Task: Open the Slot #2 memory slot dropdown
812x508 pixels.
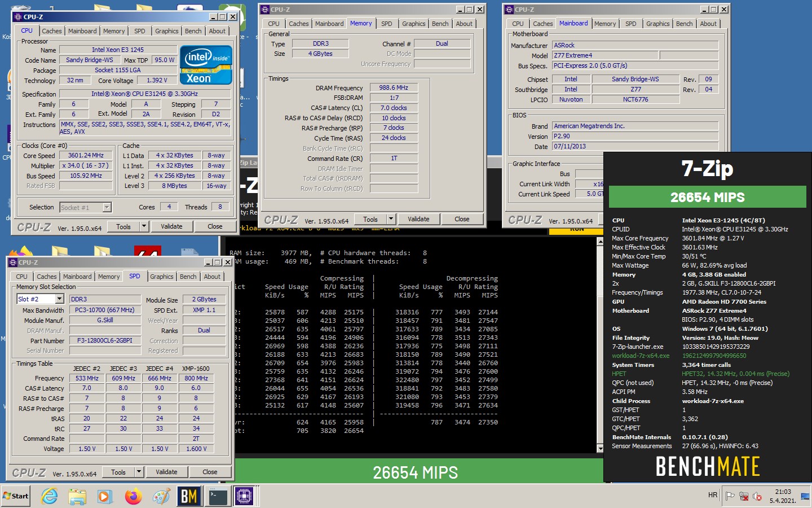Action: (60, 299)
